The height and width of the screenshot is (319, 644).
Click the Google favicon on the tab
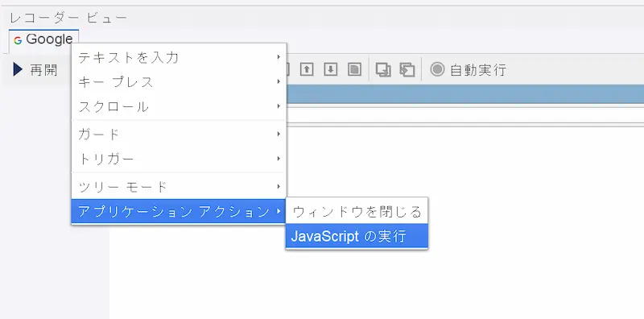18,40
